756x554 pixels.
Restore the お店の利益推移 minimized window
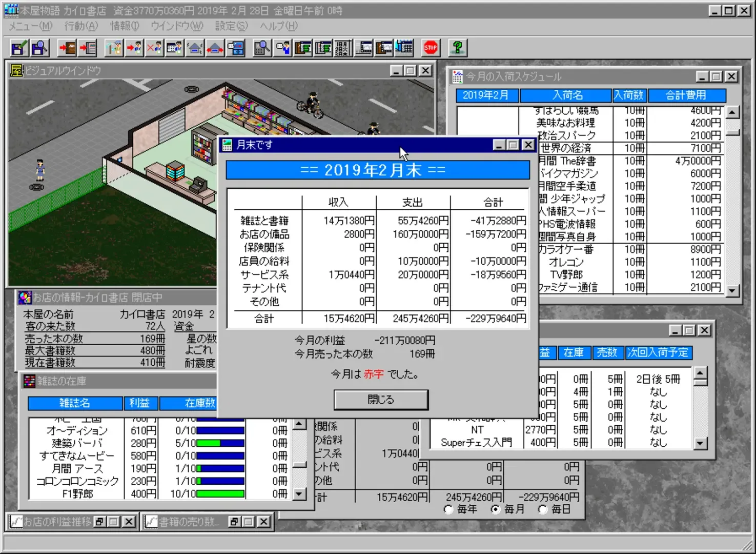point(99,522)
